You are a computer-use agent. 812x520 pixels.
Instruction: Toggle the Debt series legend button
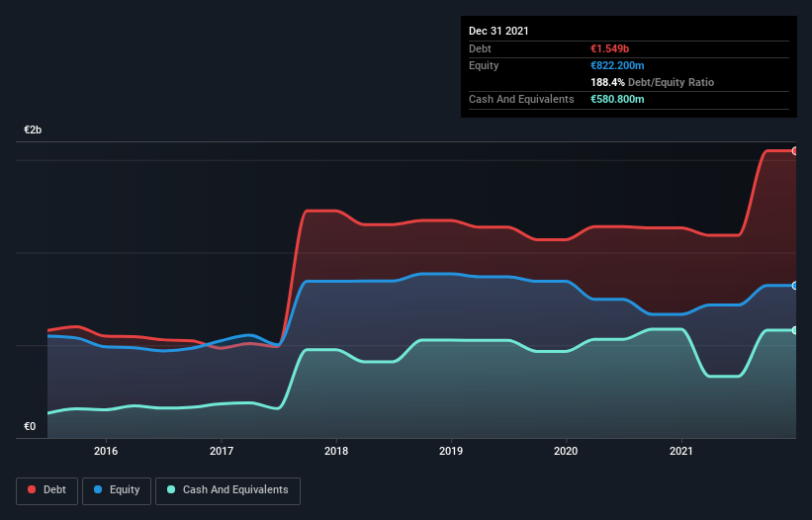point(46,490)
